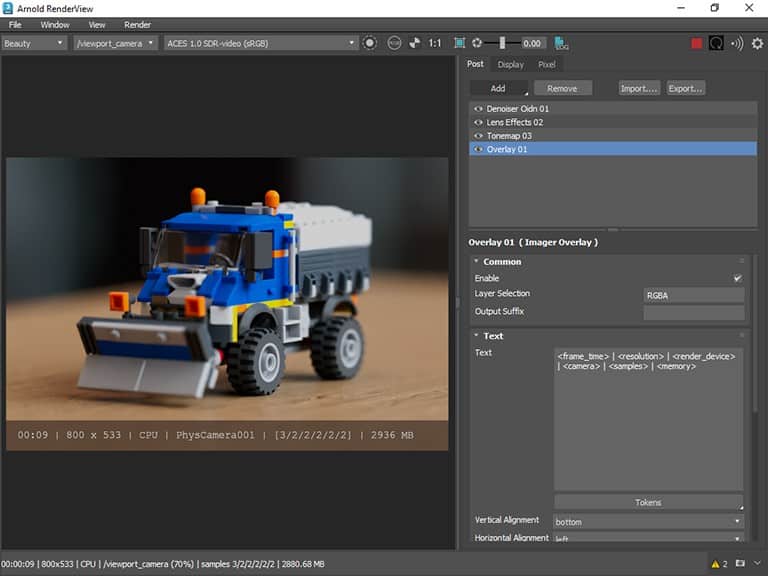Toggle the crop region tool icon
This screenshot has width=768, height=576.
pos(459,43)
